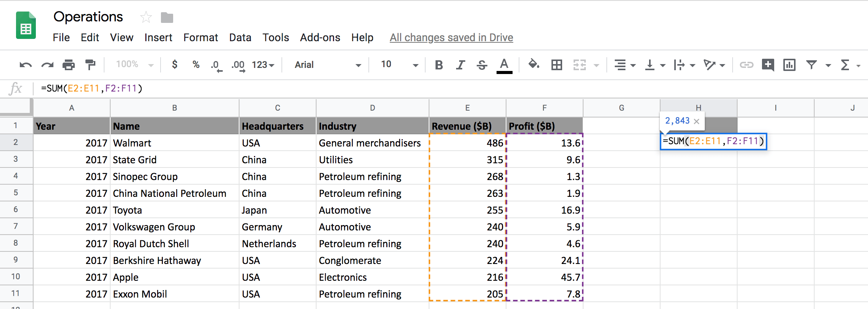Open the move-to-folder icon
Viewport: 868px width, 309px height.
pos(167,18)
